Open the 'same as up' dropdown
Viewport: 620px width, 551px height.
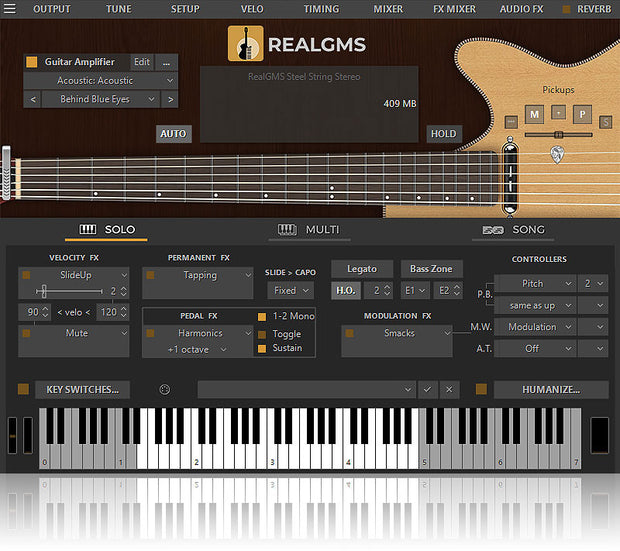coord(535,305)
